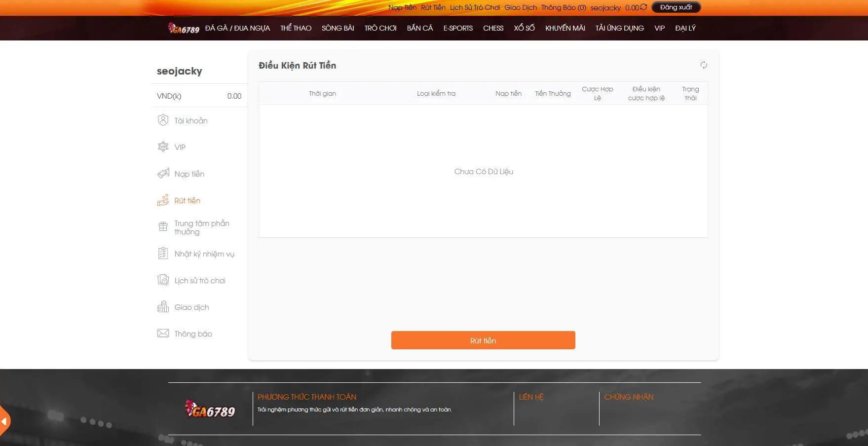
Task: Open the Trung tâm phần thưởng gift icon
Action: [x=163, y=227]
